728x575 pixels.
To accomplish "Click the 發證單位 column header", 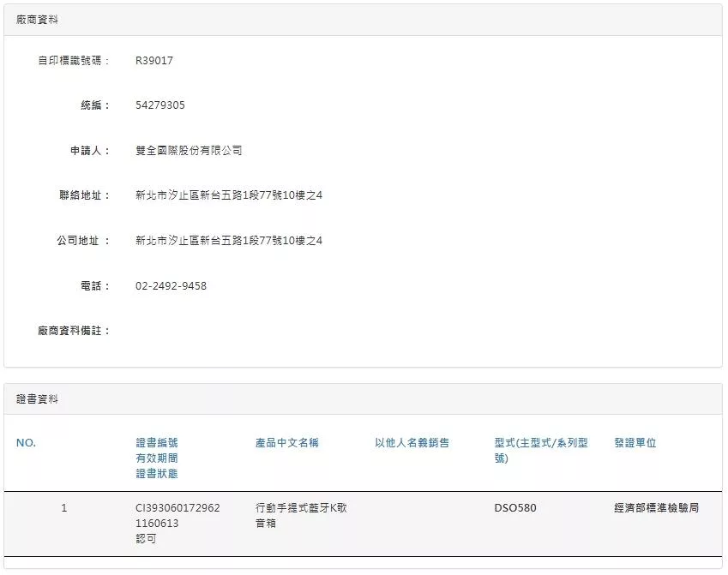I will click(x=635, y=443).
